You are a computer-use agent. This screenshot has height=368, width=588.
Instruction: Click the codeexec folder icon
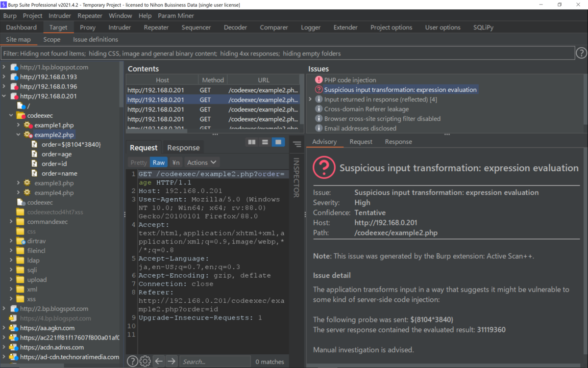21,116
